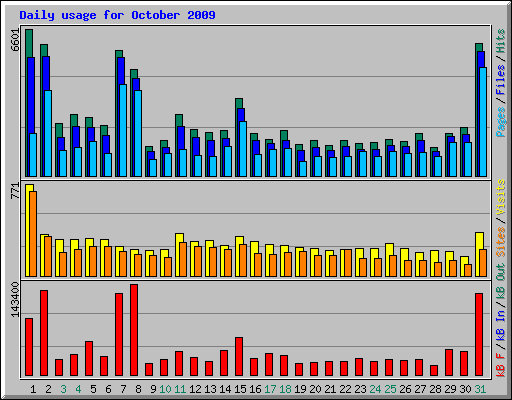Screen dimensions: 512x400
Task: Click day 5 on the x-axis
Action: (x=93, y=389)
